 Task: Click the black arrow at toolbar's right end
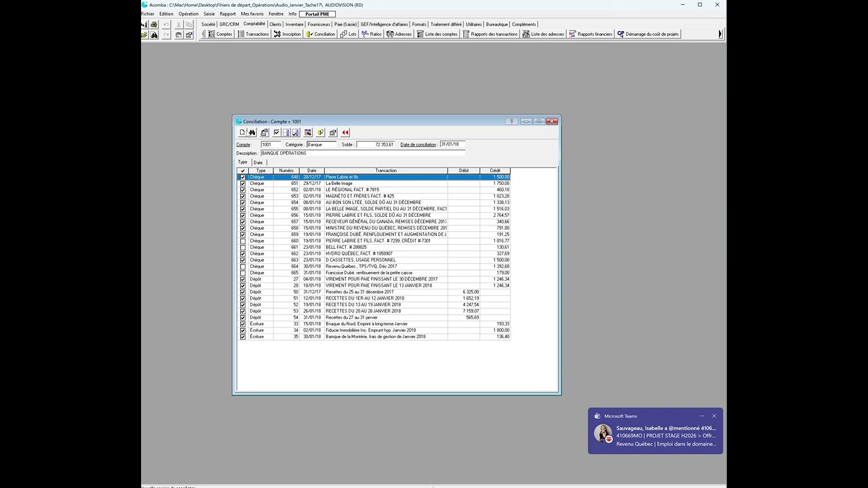point(721,34)
